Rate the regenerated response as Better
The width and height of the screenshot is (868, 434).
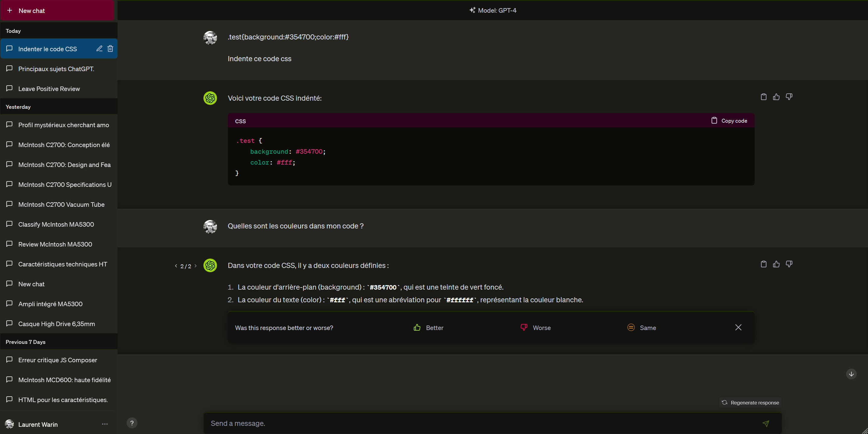[x=428, y=327]
